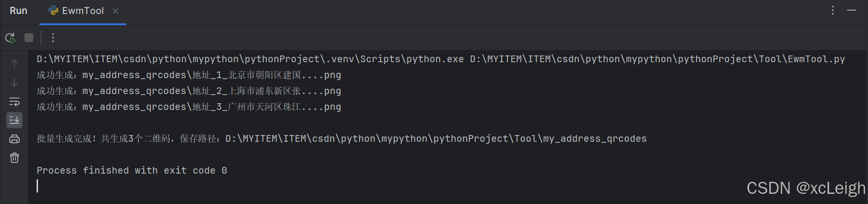The width and height of the screenshot is (868, 204).
Task: Click the python.exe interpreter path
Action: coord(250,59)
